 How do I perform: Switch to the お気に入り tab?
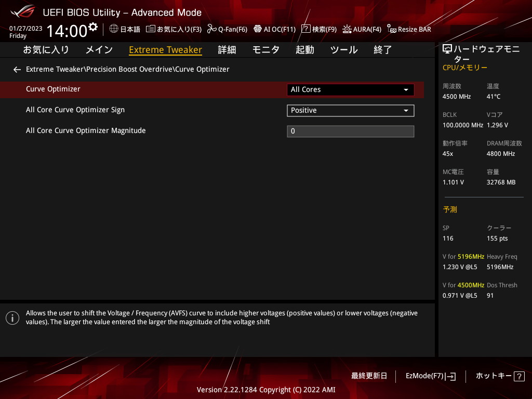pos(46,50)
